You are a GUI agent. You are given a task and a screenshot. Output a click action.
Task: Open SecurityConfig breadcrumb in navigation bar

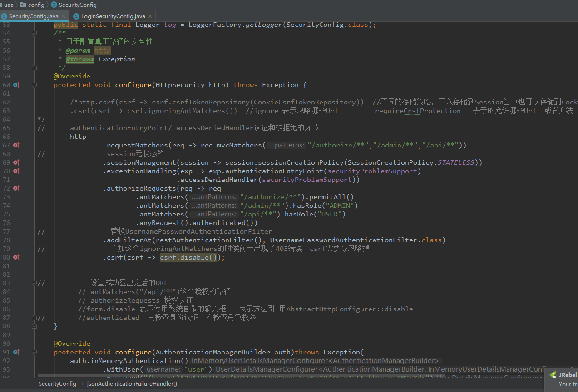(x=78, y=5)
